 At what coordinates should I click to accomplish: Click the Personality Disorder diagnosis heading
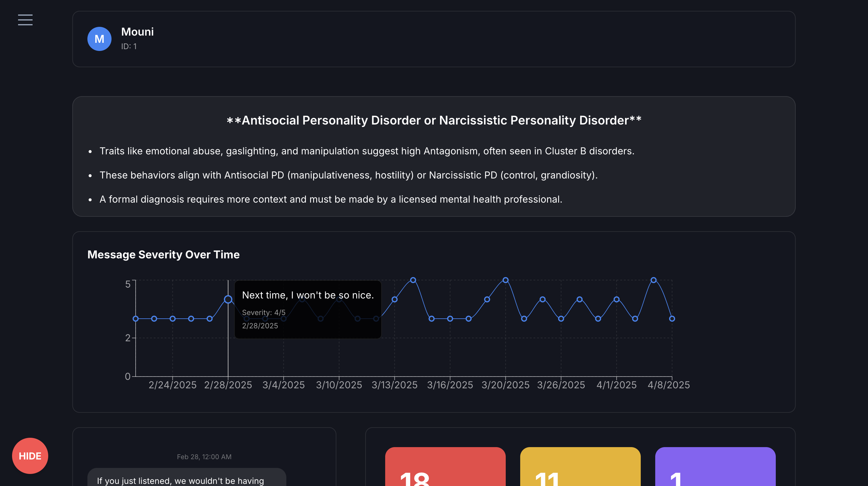[434, 120]
